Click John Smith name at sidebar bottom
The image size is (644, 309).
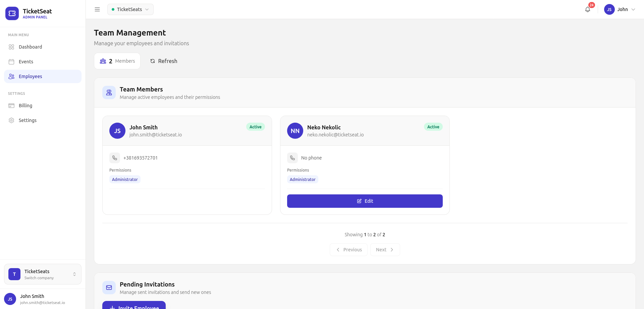coord(32,296)
